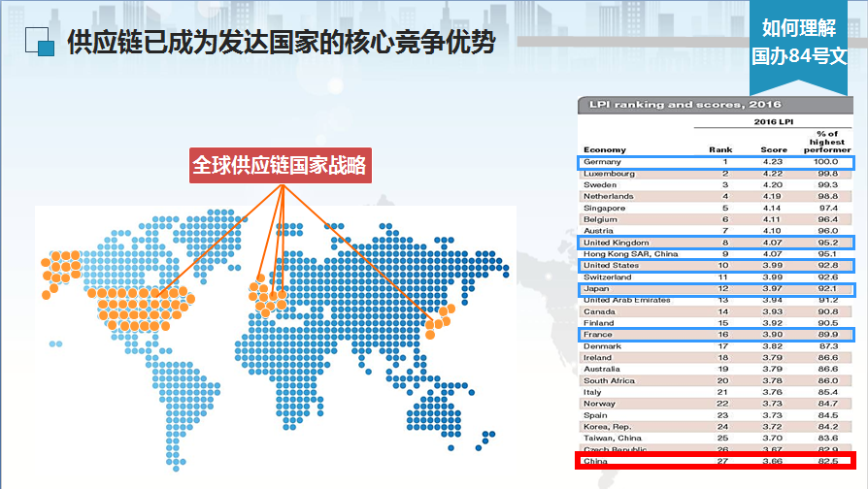Click the Score column header
Viewport: 868px width, 489px height.
tap(774, 149)
